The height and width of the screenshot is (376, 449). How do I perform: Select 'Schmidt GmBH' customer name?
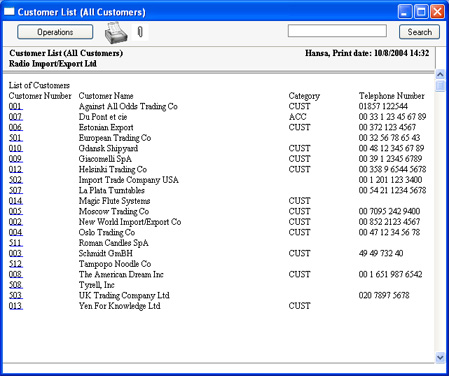[105, 253]
